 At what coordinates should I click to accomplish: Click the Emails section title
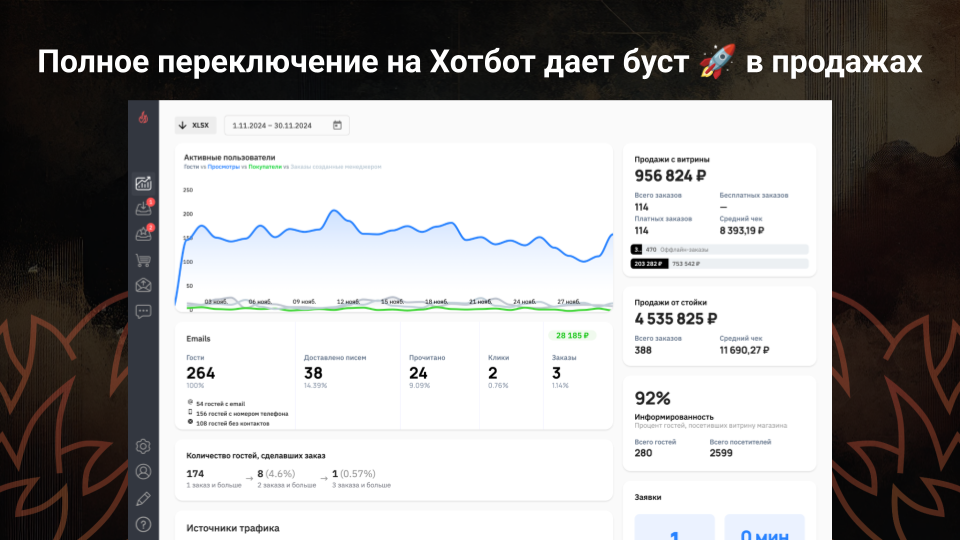(x=198, y=339)
